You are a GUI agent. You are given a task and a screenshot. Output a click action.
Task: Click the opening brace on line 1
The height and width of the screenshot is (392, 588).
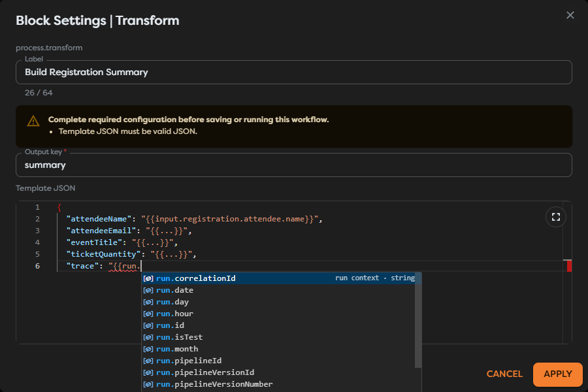pyautogui.click(x=59, y=207)
